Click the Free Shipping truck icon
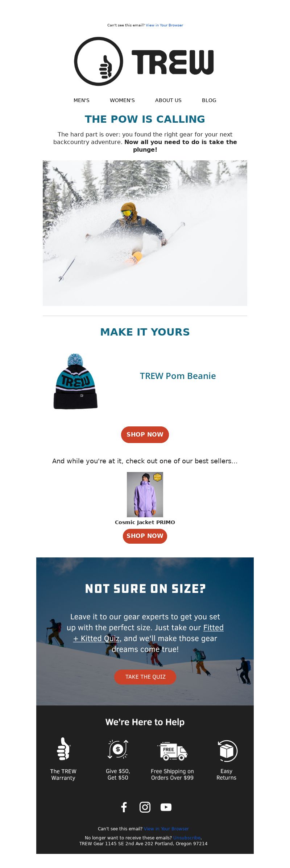The image size is (290, 868). tap(173, 751)
